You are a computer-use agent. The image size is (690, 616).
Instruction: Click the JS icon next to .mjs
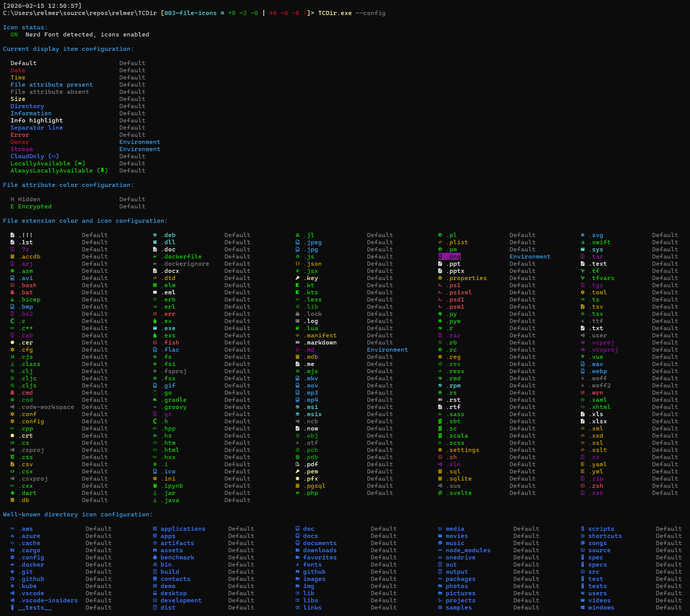(x=297, y=371)
